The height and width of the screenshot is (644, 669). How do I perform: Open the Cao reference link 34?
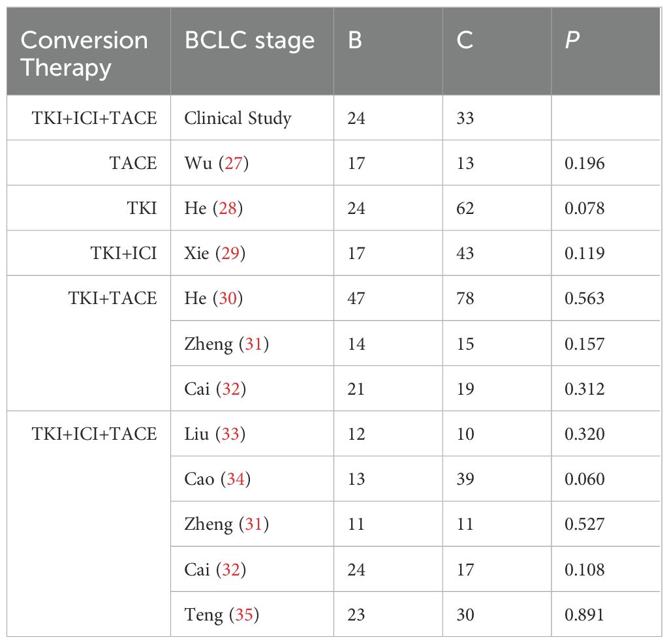236,479
